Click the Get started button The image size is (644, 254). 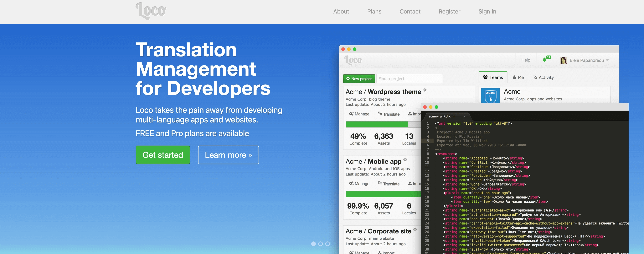point(163,155)
